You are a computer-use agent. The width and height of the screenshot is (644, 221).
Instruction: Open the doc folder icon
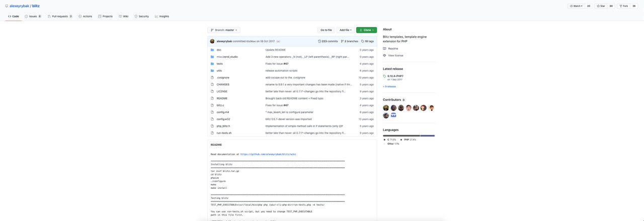[x=212, y=50]
